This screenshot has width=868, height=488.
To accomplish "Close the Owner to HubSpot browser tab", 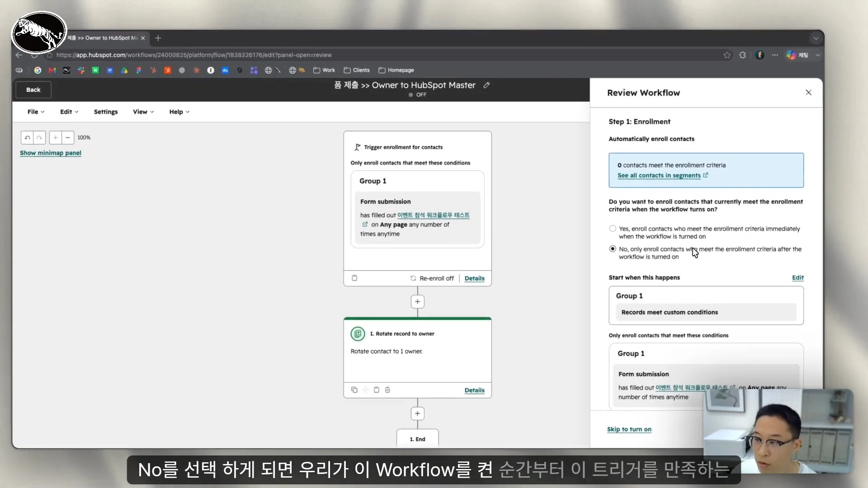I will coord(143,38).
